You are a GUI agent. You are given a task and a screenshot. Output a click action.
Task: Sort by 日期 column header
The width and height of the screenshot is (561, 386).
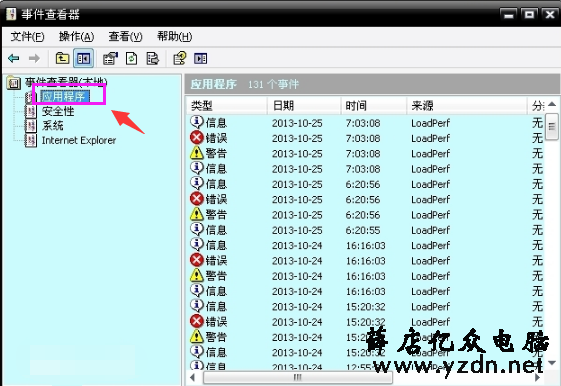point(304,106)
